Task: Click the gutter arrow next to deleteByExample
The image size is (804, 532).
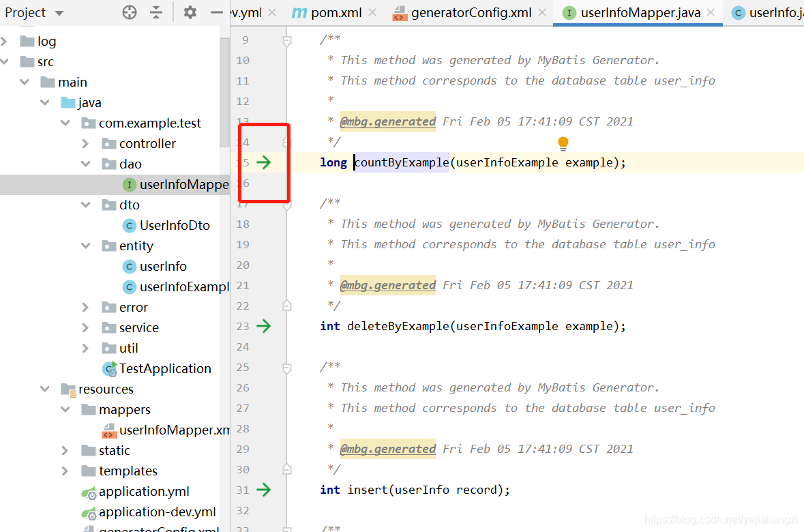Action: (x=263, y=326)
